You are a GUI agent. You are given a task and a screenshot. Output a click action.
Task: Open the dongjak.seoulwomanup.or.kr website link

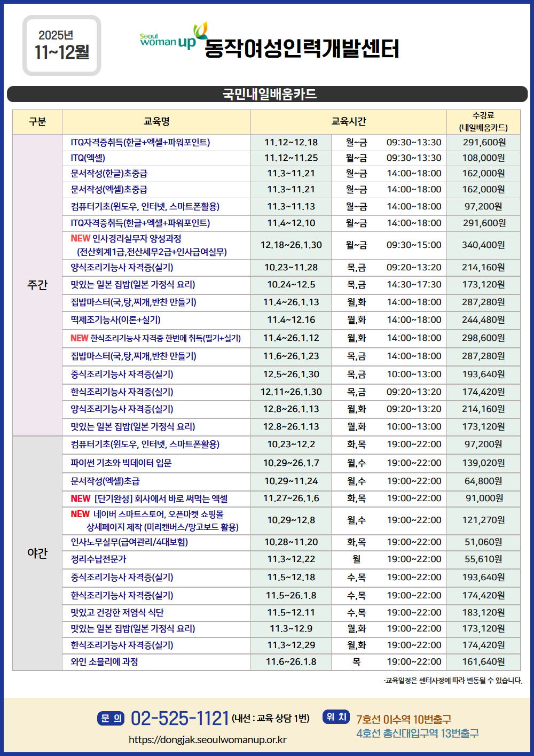click(x=207, y=740)
